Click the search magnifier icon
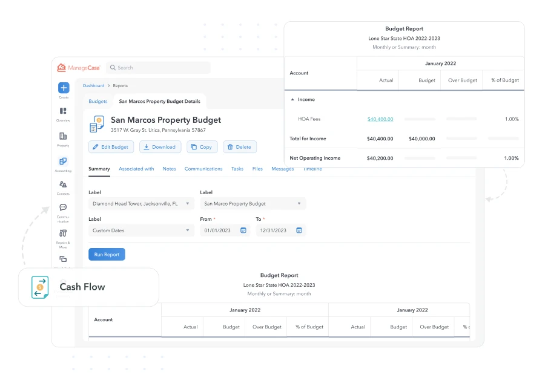 (x=113, y=68)
